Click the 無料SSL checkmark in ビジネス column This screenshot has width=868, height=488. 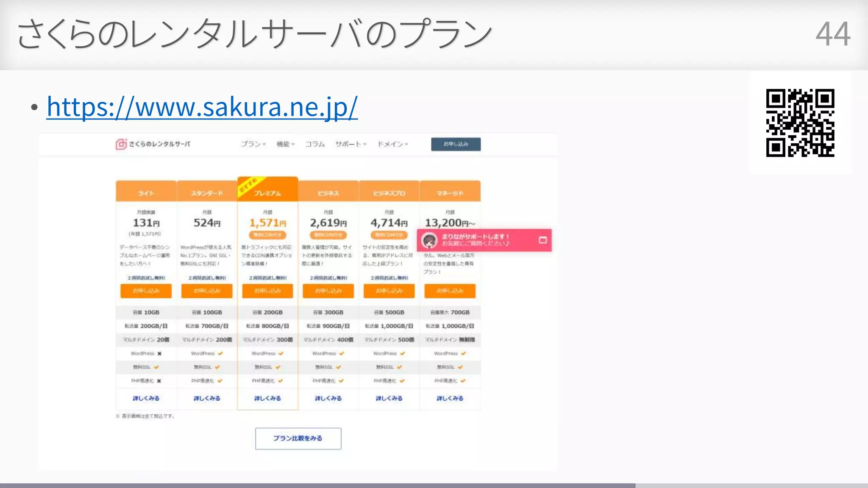[339, 367]
